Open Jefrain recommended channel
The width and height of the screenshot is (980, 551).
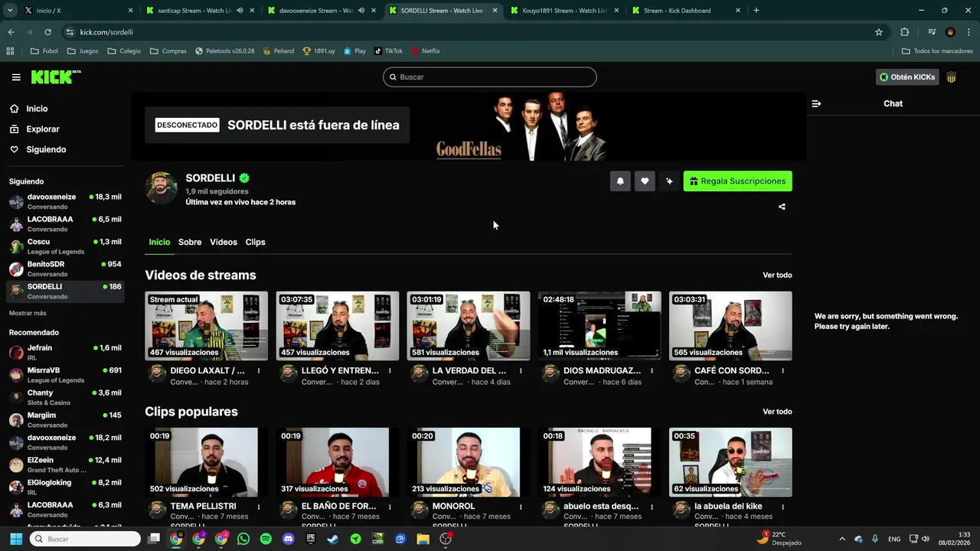(x=65, y=353)
